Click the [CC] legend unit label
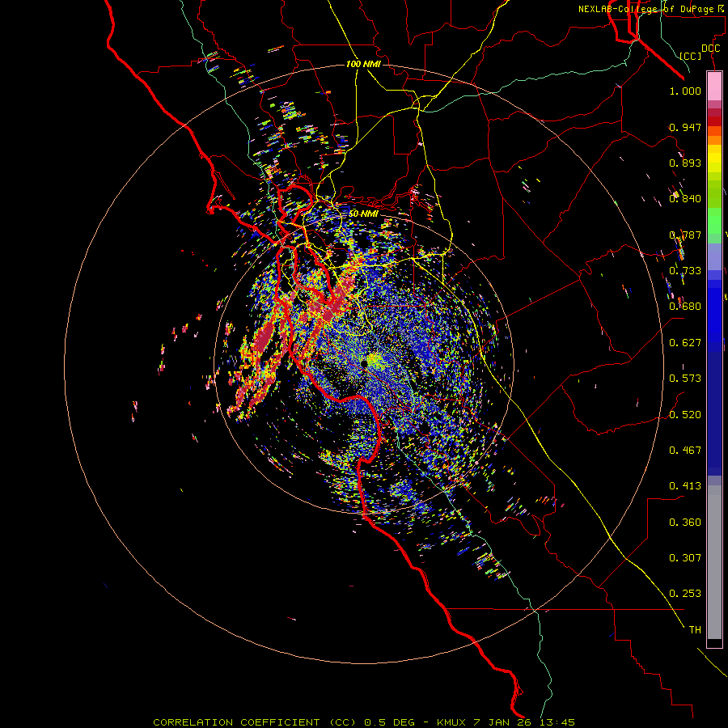Viewport: 728px width, 728px height. pos(691,56)
